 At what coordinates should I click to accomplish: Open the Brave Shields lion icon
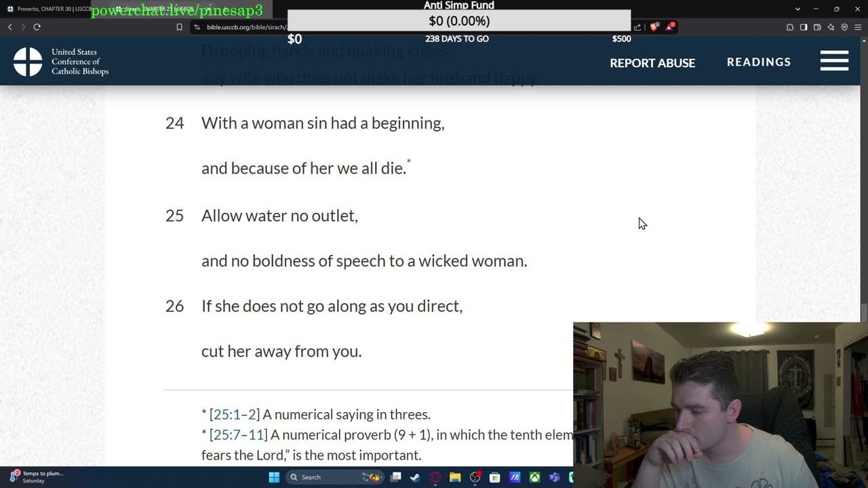click(654, 27)
